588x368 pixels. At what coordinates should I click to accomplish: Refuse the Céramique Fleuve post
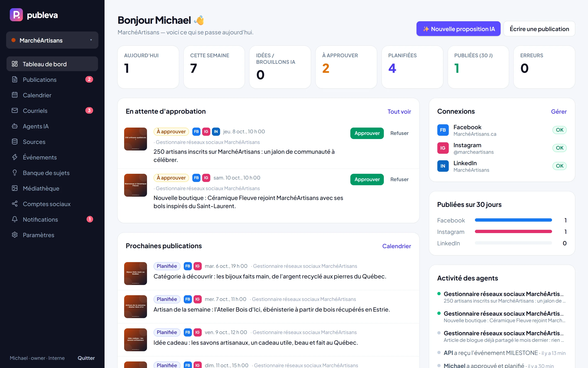point(399,179)
